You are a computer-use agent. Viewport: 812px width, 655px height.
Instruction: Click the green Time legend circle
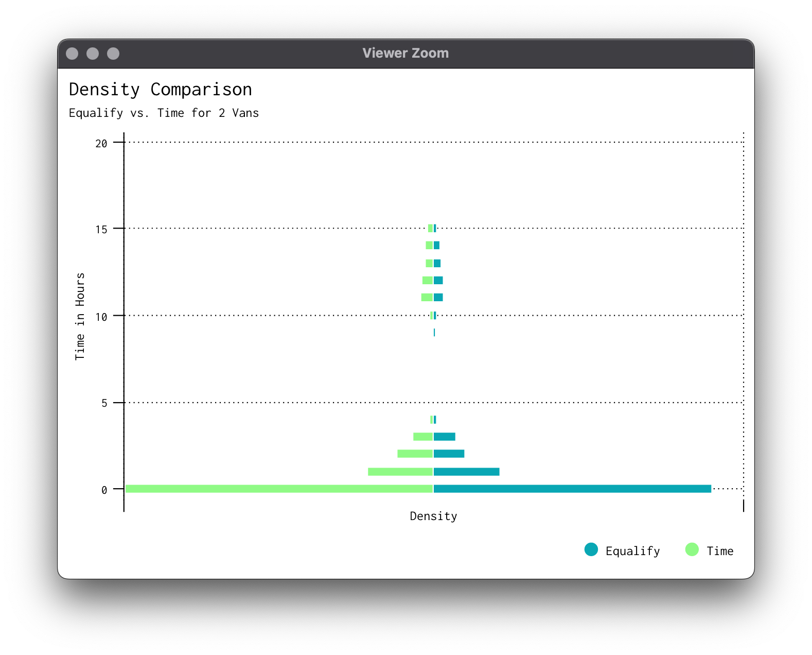692,550
